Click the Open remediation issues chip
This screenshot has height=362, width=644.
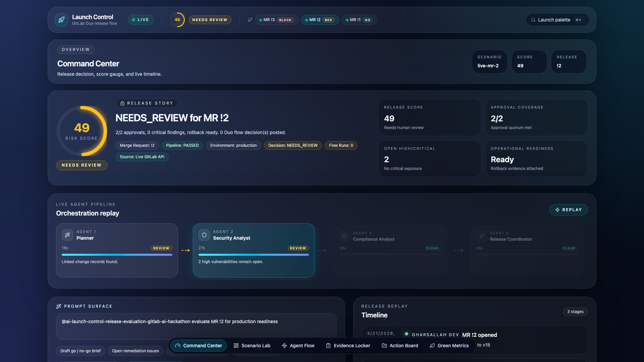click(x=136, y=351)
